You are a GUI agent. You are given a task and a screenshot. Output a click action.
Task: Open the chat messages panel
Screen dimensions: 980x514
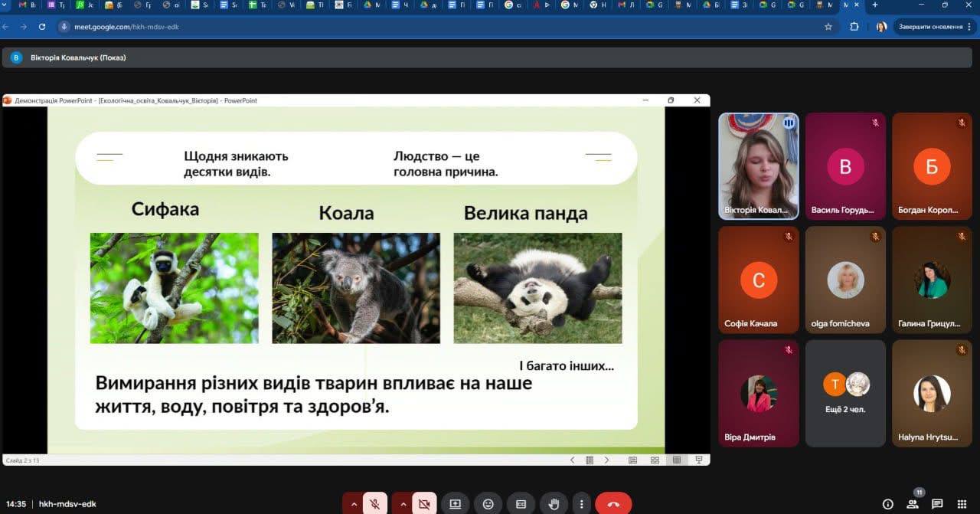tap(937, 504)
